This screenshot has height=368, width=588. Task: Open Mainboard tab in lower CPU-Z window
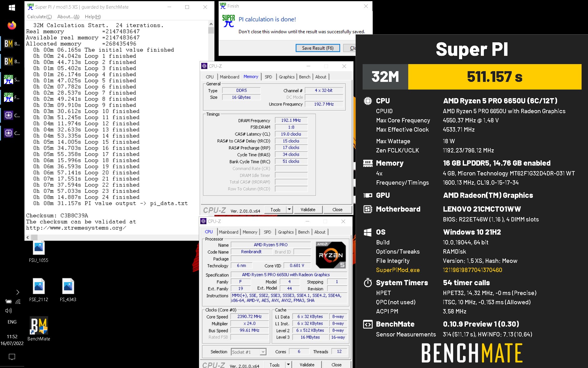(228, 232)
